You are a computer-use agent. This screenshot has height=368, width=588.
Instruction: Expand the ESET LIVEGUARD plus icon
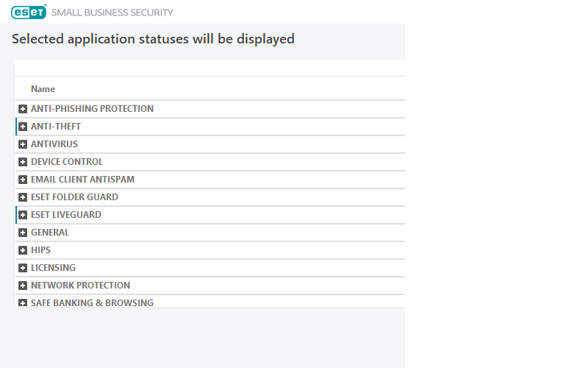pos(23,215)
